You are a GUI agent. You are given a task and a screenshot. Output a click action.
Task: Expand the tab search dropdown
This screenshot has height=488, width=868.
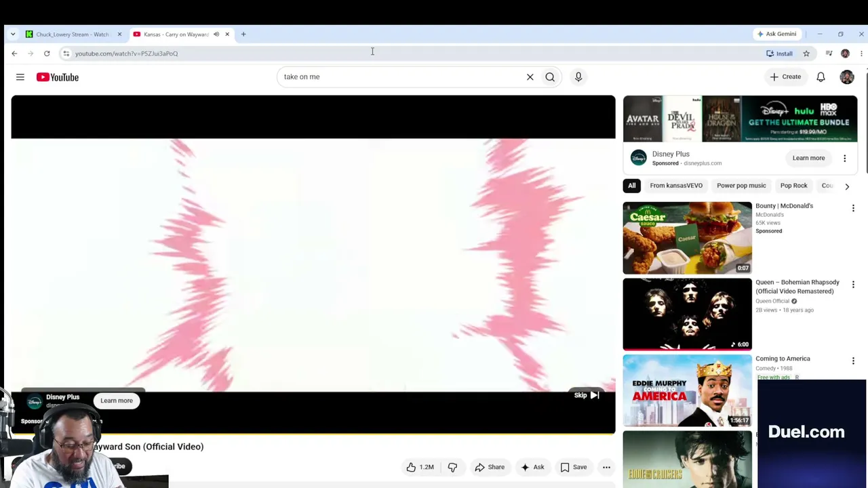pyautogui.click(x=13, y=34)
